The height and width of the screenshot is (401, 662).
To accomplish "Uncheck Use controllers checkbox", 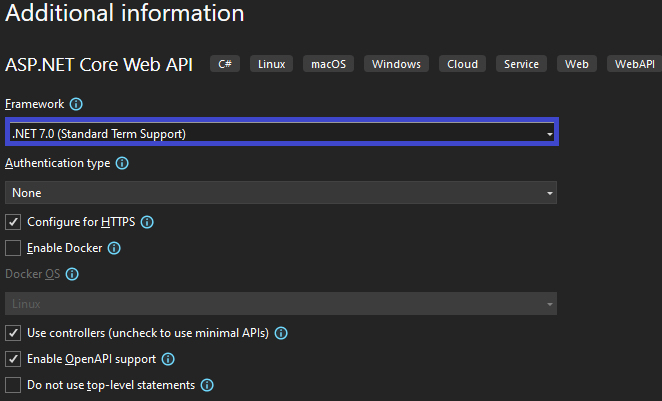I will pyautogui.click(x=13, y=333).
